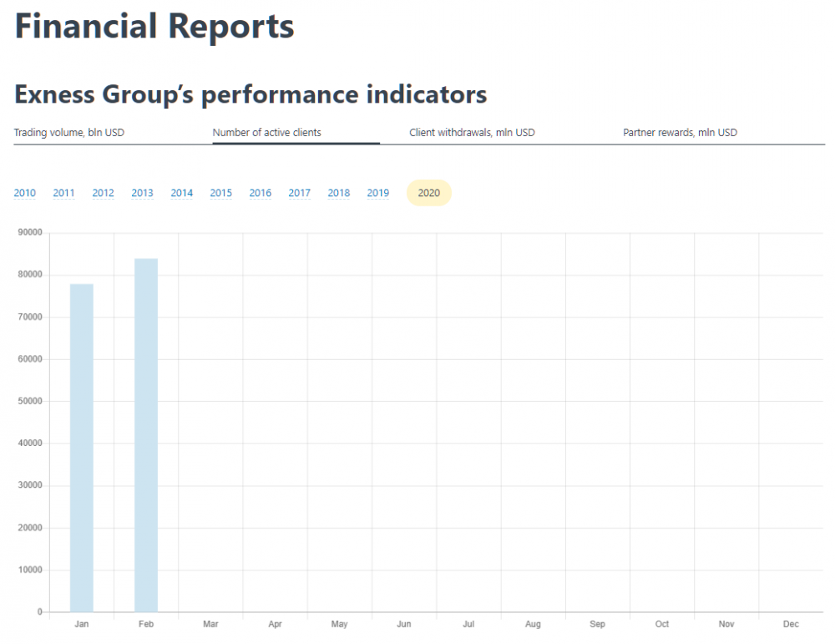835x644 pixels.
Task: Show data for year 2015
Action: click(221, 193)
